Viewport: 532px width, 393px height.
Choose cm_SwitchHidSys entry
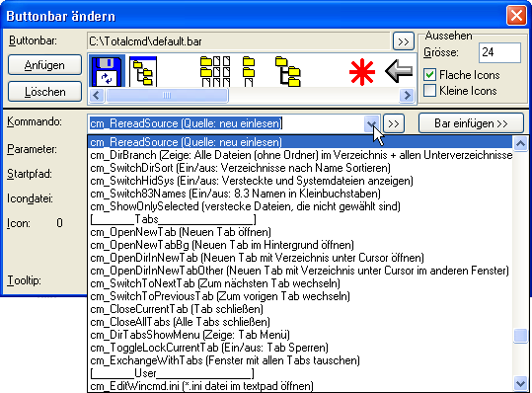coord(300,181)
